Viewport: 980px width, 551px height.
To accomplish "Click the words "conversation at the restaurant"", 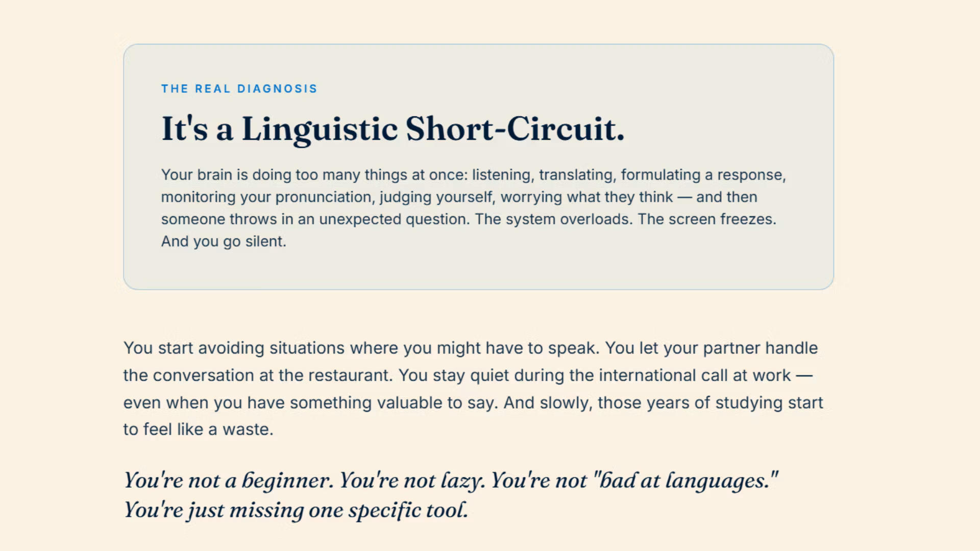I will pos(273,375).
